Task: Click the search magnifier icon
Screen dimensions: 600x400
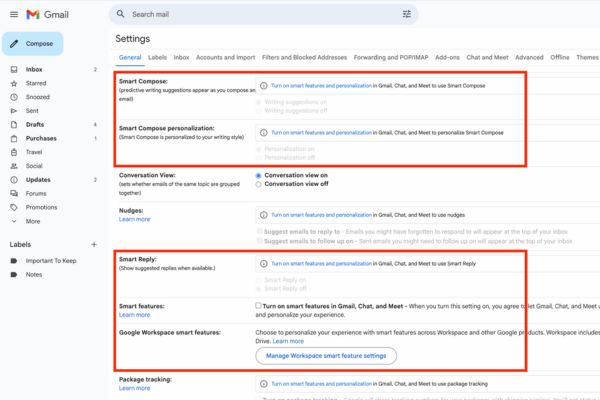Action: [x=121, y=14]
